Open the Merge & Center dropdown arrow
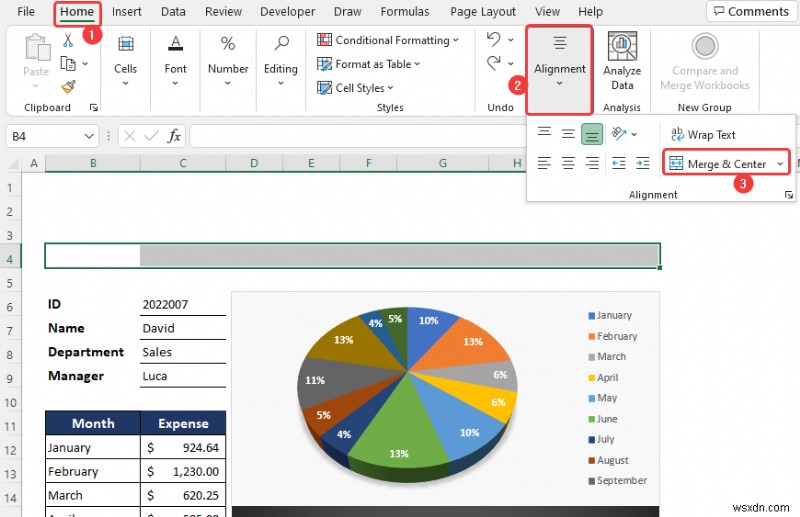Viewport: 800px width, 517px height. (x=780, y=164)
